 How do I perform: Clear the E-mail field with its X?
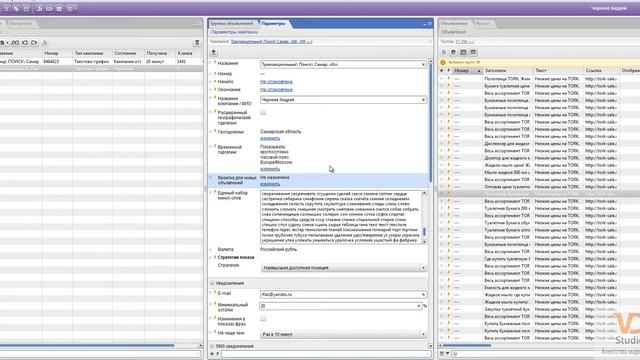[x=423, y=294]
